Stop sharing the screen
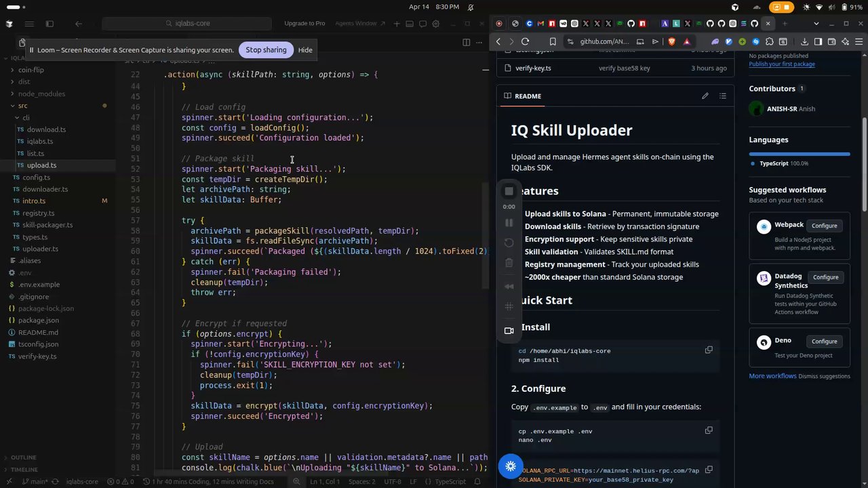Image resolution: width=868 pixels, height=488 pixels. coord(266,50)
